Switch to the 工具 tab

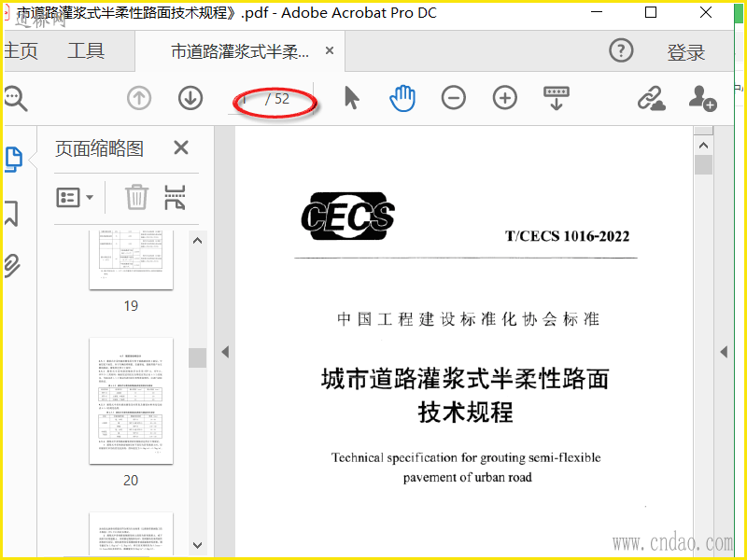coord(86,50)
